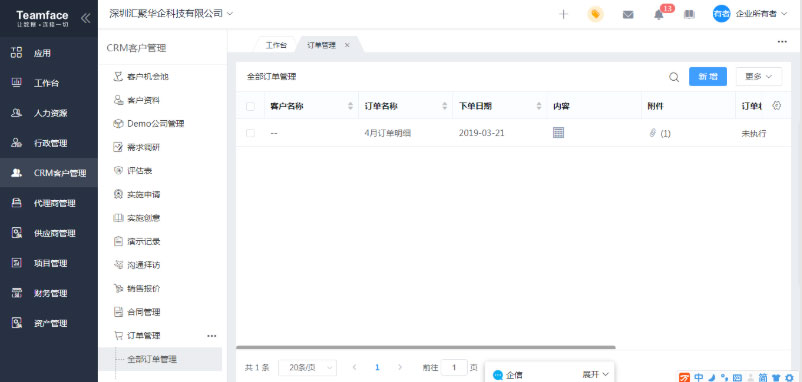Open 项目管理 module
The width and height of the screenshot is (802, 382).
click(49, 263)
